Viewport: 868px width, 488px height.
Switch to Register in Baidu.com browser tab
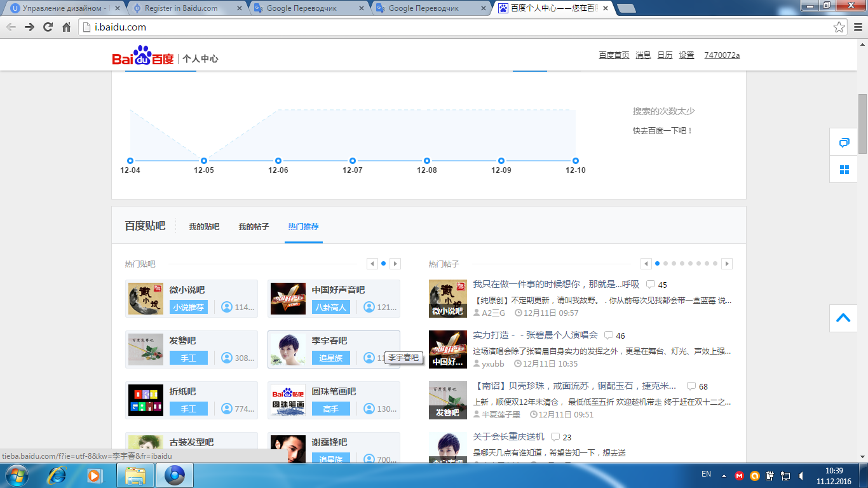point(181,8)
